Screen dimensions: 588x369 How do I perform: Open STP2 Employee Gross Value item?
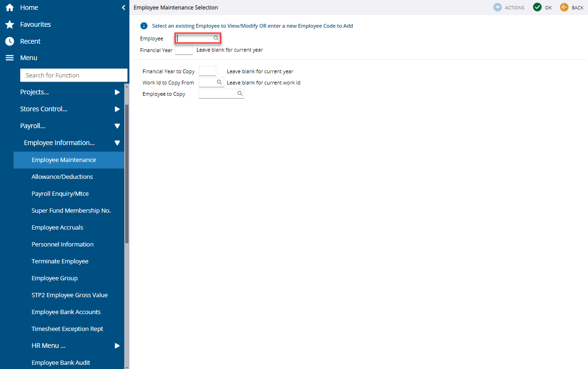pyautogui.click(x=69, y=295)
